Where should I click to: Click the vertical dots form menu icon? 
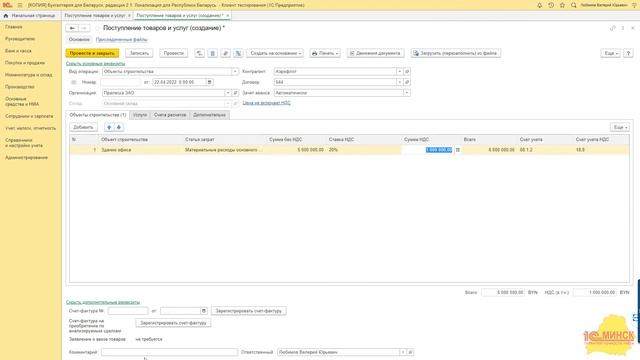623,28
